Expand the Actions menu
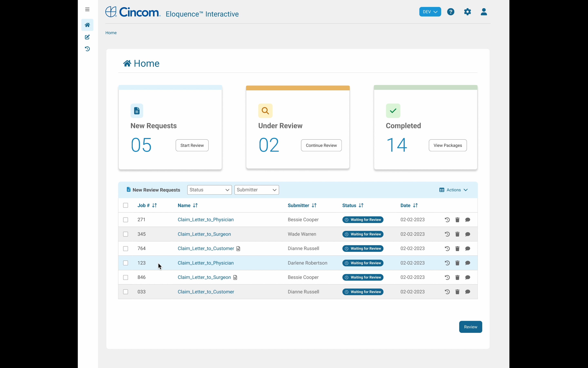This screenshot has height=368, width=588. click(453, 190)
